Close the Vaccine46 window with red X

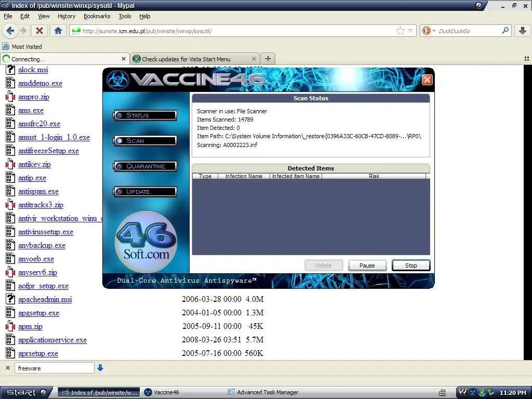[427, 79]
